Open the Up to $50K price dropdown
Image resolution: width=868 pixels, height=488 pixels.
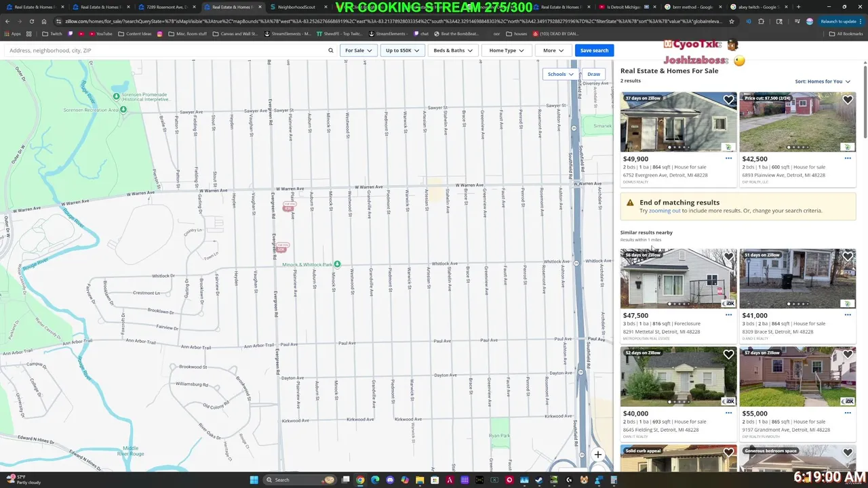pos(402,50)
